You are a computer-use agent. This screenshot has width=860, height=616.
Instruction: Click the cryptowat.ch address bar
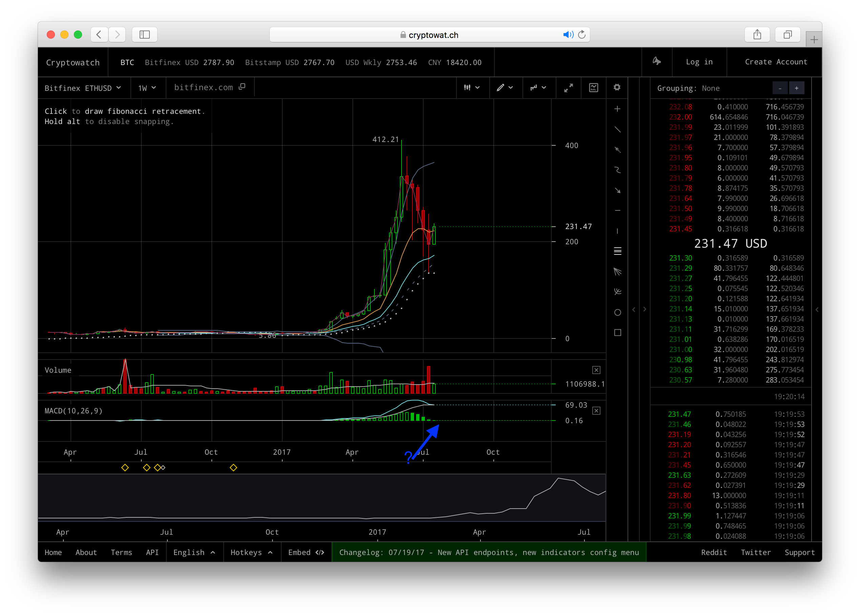point(429,35)
